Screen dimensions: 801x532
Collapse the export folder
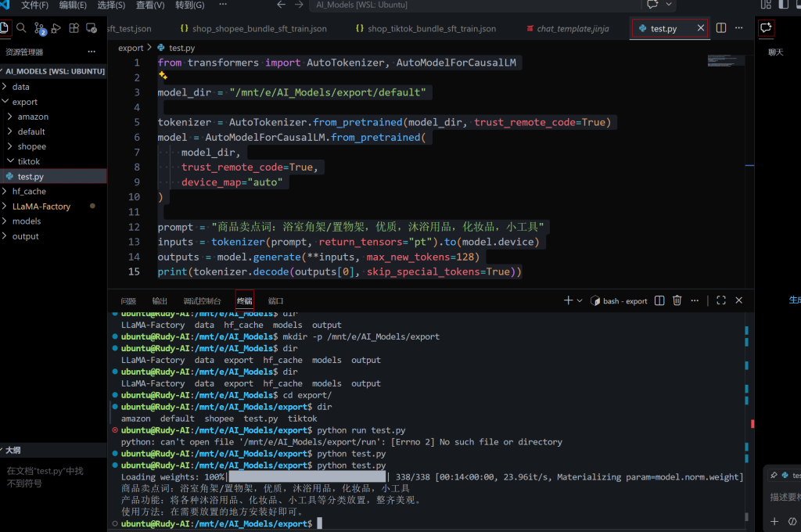24,102
